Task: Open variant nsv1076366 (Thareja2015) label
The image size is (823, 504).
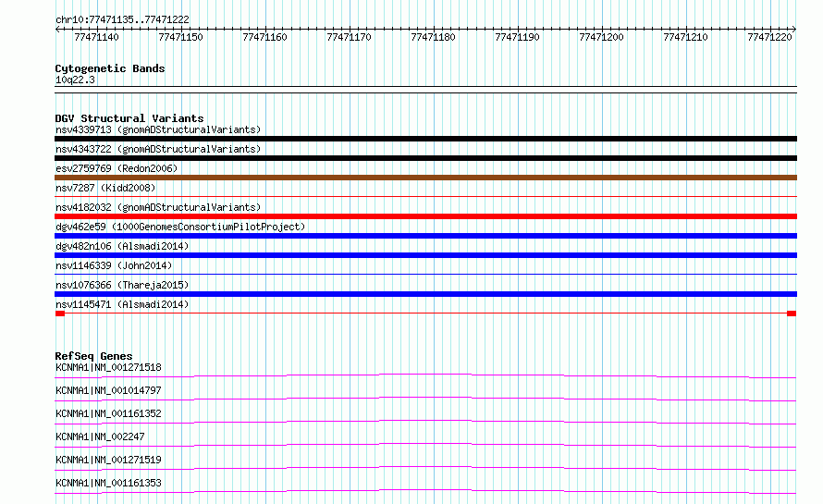Action: [122, 285]
